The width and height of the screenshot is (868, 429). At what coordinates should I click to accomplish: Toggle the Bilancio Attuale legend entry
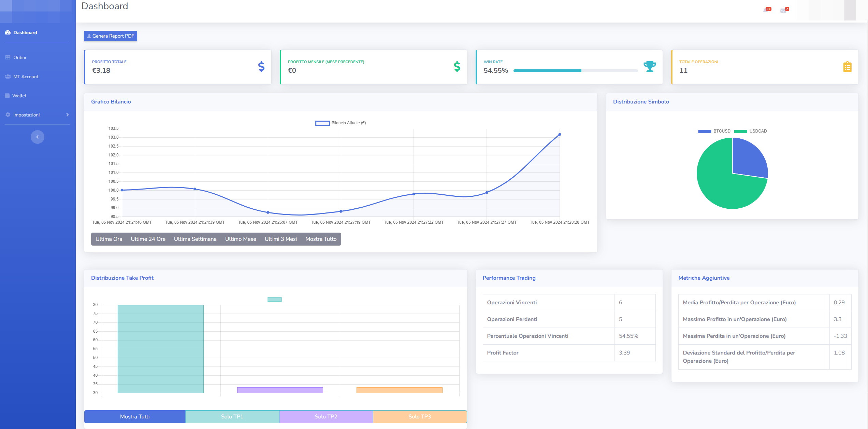(341, 123)
